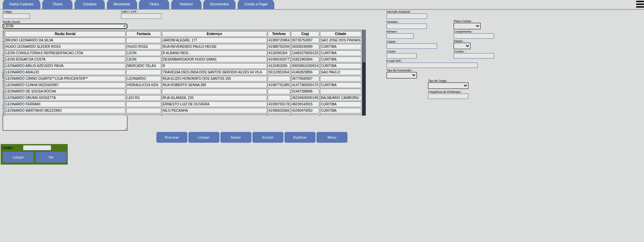Expand the Plano Contas dropdown
Screen dimensions: 644x242
[x=467, y=26]
